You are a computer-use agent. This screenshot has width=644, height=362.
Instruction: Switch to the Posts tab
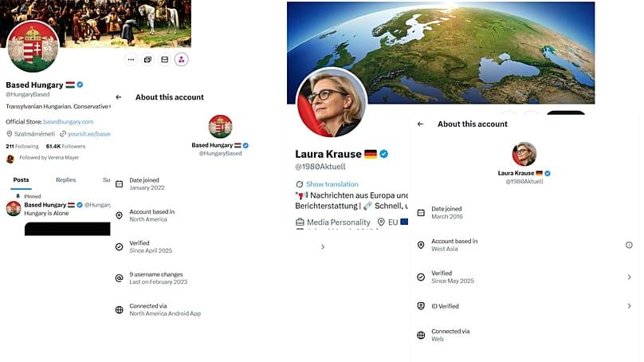tap(22, 180)
